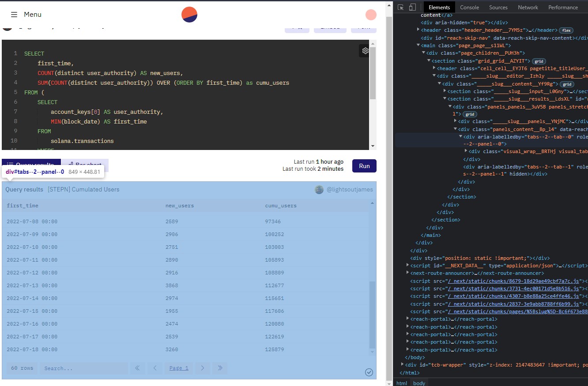Expand the first reach-portal node
Image resolution: width=588 pixels, height=386 pixels.
pos(407,319)
